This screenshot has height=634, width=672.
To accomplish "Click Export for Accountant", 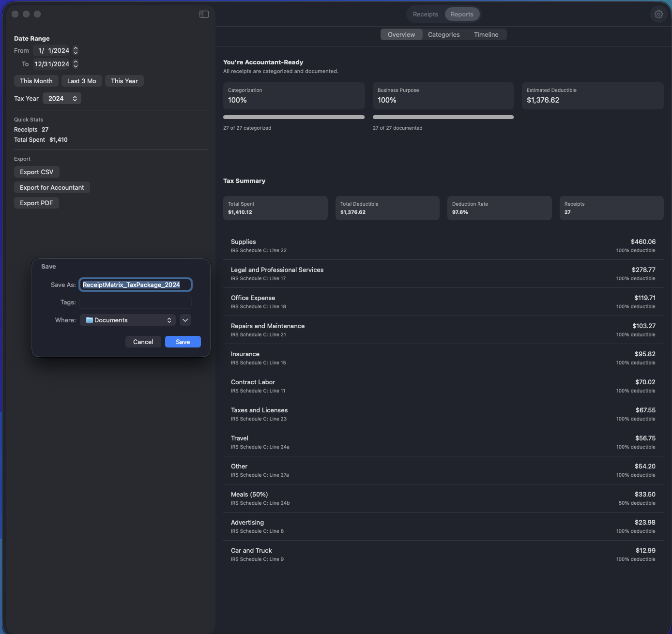I will pos(51,187).
